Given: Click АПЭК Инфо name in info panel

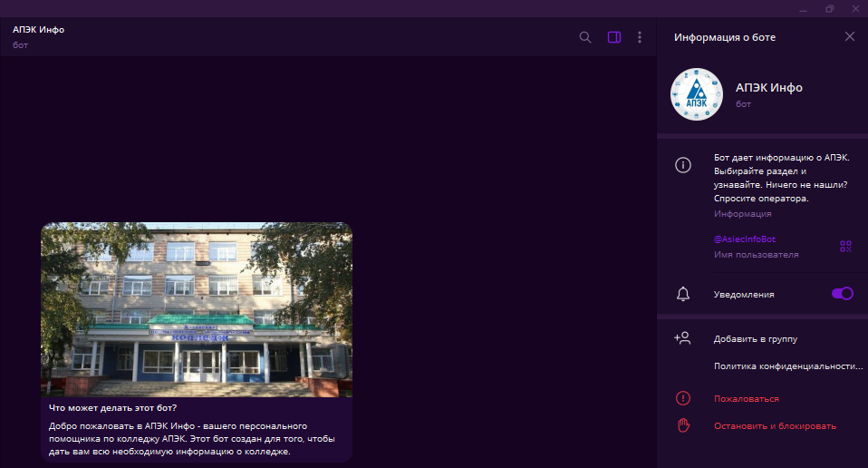Looking at the screenshot, I should click(x=769, y=87).
